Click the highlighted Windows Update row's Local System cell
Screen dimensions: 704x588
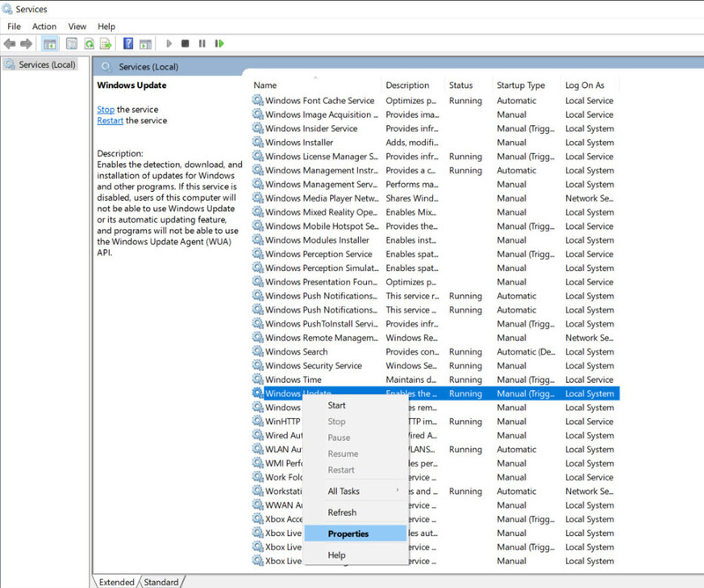[590, 393]
